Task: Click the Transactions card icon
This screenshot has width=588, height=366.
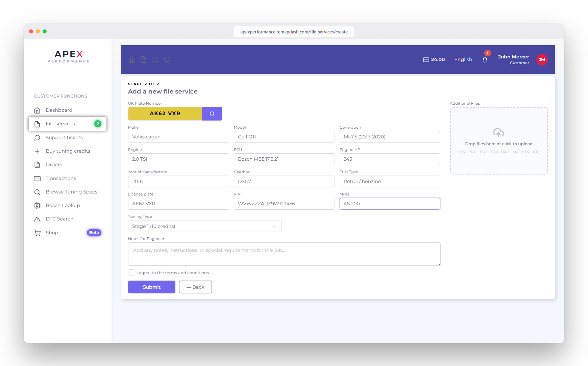Action: coord(37,179)
